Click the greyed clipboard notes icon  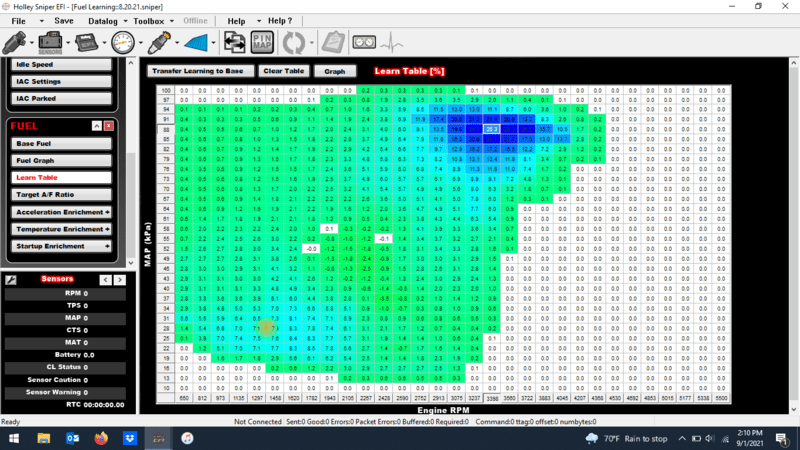[333, 42]
